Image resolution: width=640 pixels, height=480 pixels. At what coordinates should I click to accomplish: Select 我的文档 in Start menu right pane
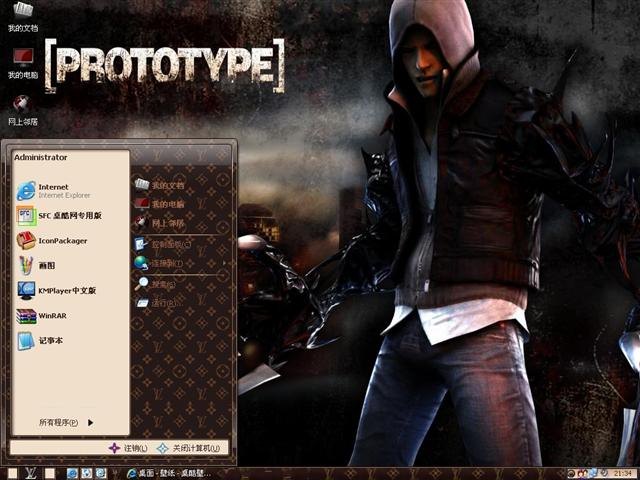pos(165,185)
